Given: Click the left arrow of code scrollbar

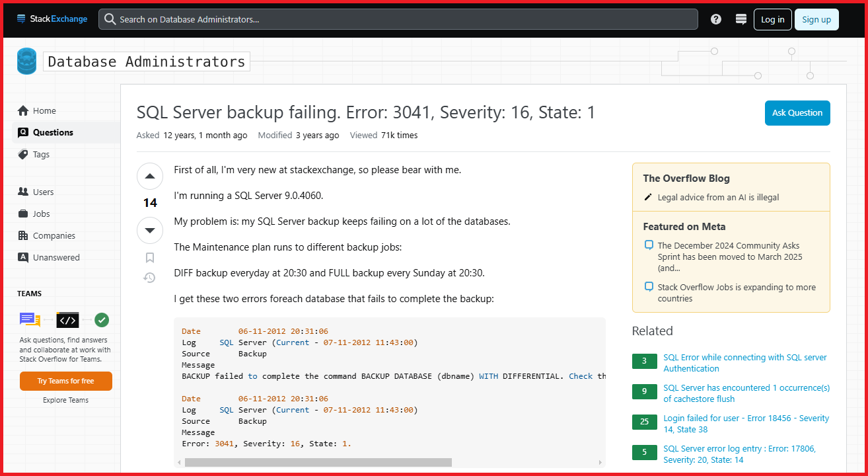Looking at the screenshot, I should (179, 463).
